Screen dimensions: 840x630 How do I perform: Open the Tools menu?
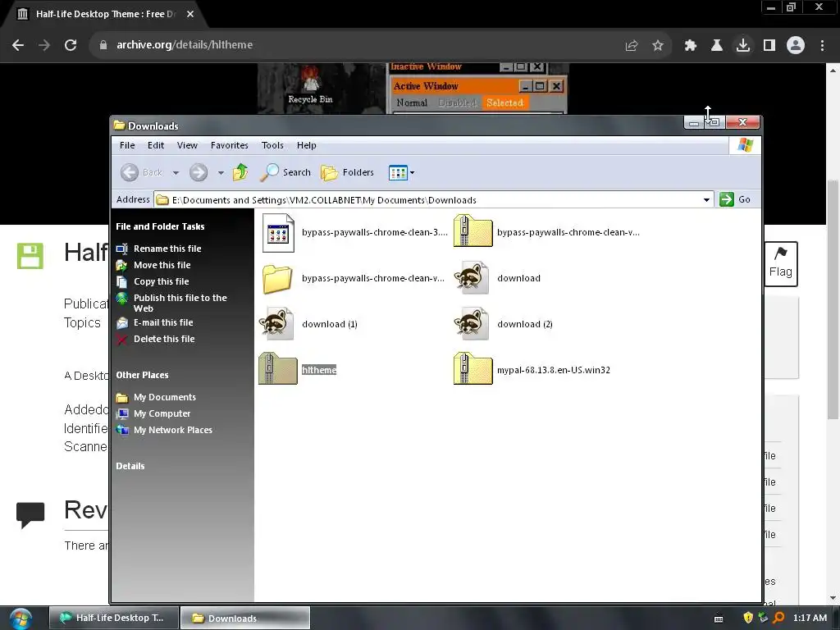point(272,145)
